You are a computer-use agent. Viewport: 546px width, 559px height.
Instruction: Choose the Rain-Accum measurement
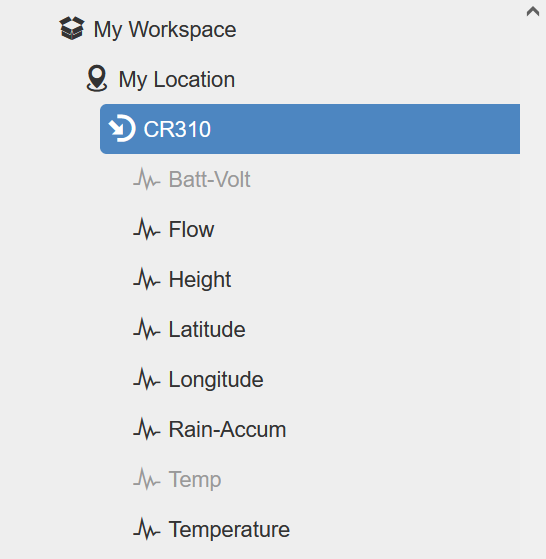(x=227, y=429)
